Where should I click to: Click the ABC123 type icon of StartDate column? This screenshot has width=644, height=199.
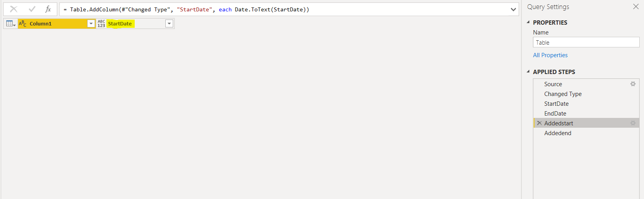(x=101, y=24)
